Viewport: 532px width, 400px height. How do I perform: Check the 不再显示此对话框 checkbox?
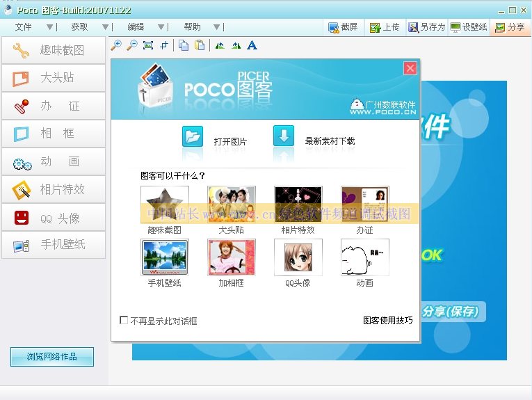tap(124, 320)
